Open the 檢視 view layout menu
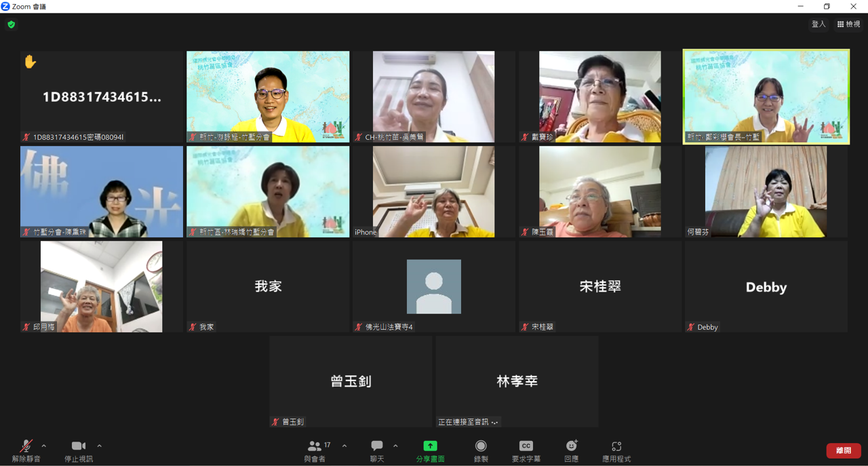868x466 pixels. click(848, 24)
